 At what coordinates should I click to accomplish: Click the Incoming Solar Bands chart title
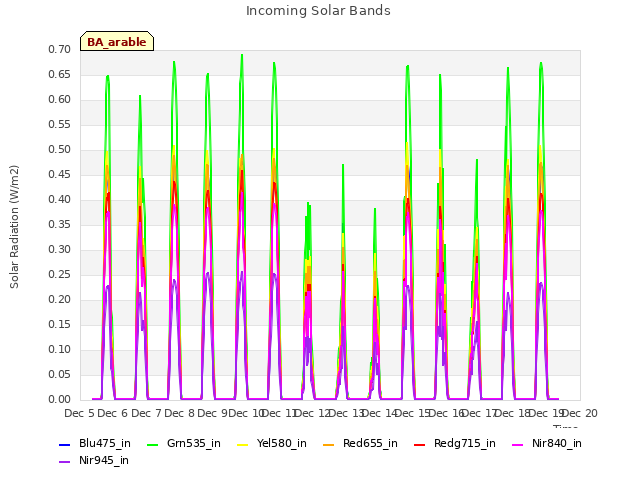click(x=318, y=11)
